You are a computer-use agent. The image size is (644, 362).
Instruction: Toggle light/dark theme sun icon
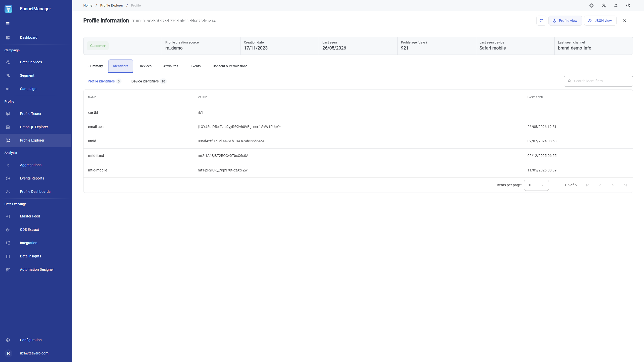[591, 6]
